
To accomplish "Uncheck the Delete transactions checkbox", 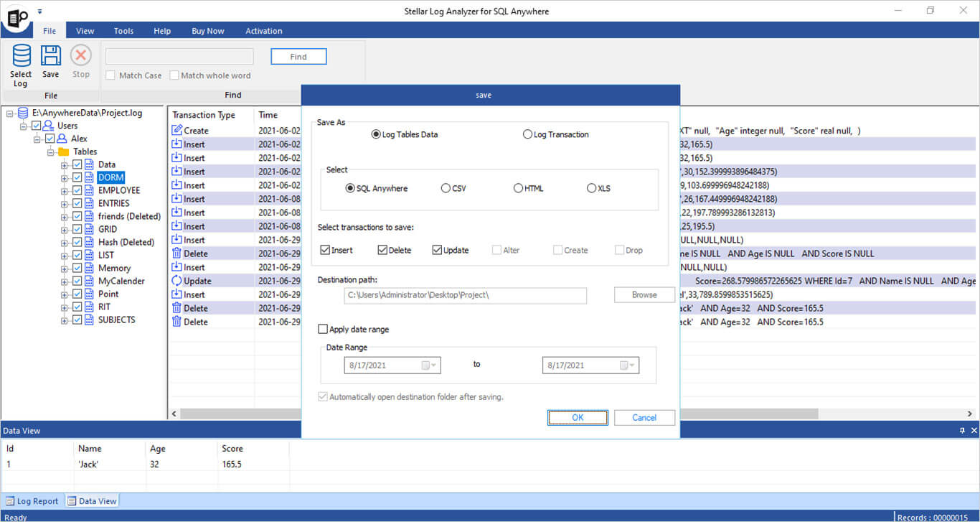I will tap(382, 250).
